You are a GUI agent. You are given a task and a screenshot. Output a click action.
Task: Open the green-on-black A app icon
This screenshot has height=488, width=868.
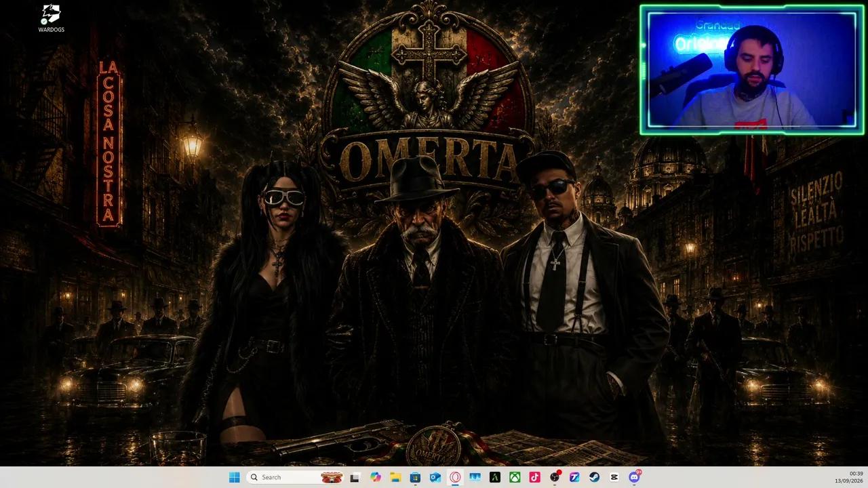pyautogui.click(x=495, y=477)
